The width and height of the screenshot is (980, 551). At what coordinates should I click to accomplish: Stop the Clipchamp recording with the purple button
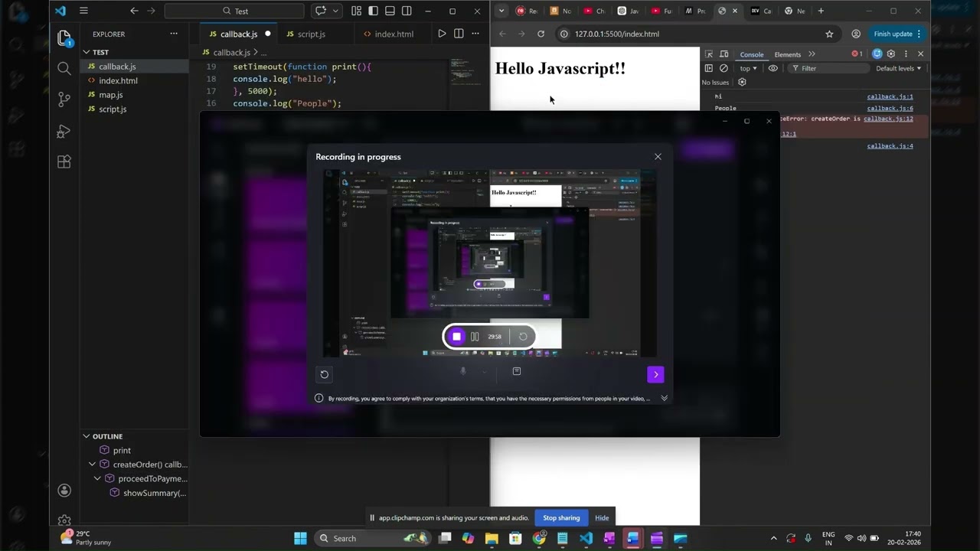point(456,337)
